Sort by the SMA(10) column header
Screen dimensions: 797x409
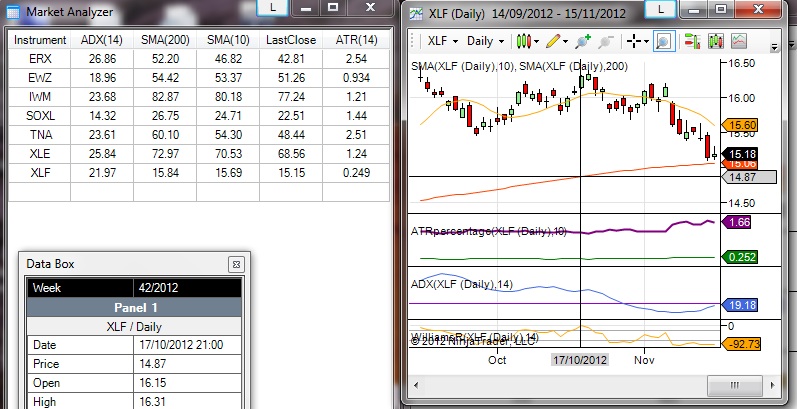(228, 40)
